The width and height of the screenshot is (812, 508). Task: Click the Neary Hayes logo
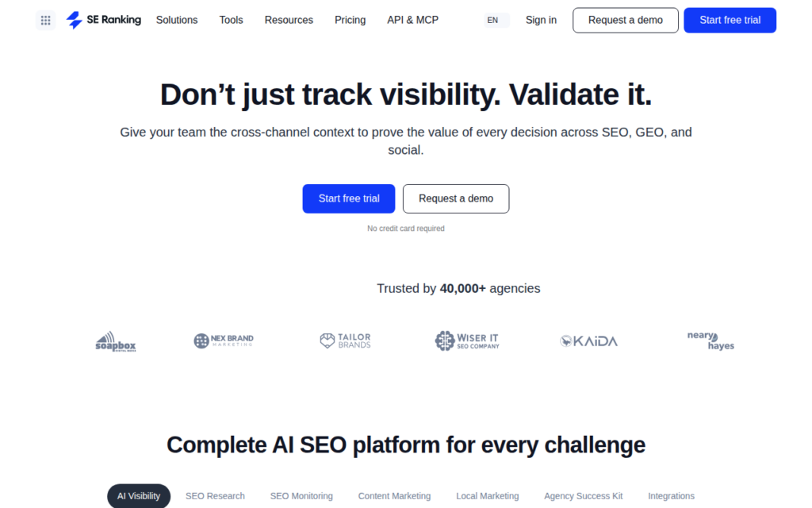710,341
